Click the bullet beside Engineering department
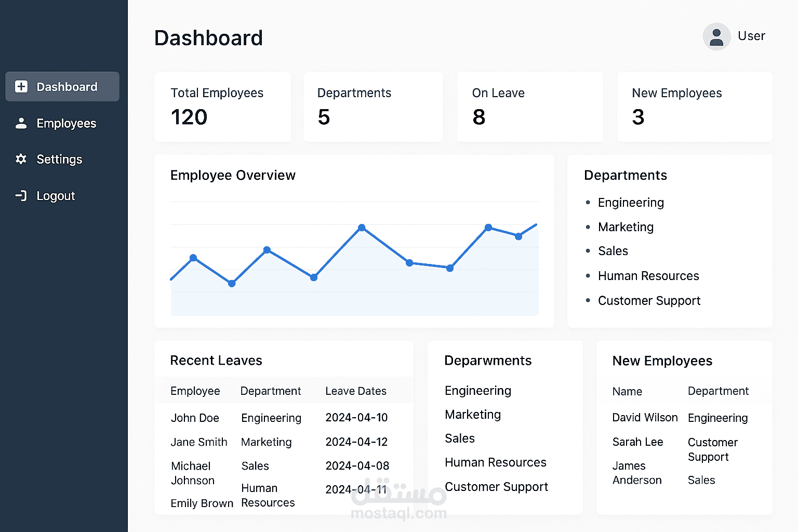The height and width of the screenshot is (532, 798). coord(588,203)
